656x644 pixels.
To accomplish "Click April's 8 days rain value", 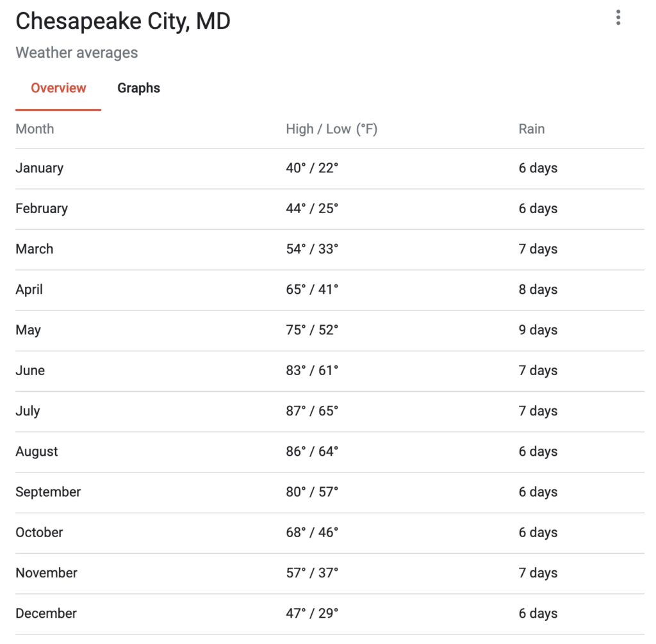I will click(537, 289).
